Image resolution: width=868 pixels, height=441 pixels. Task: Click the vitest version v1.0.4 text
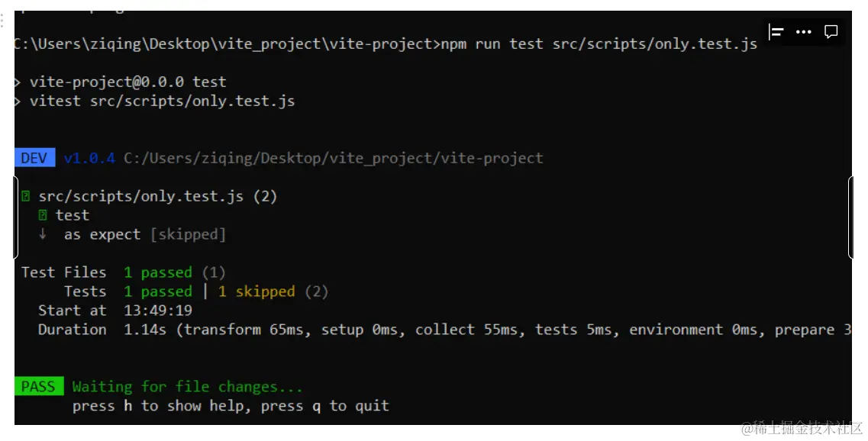click(89, 158)
